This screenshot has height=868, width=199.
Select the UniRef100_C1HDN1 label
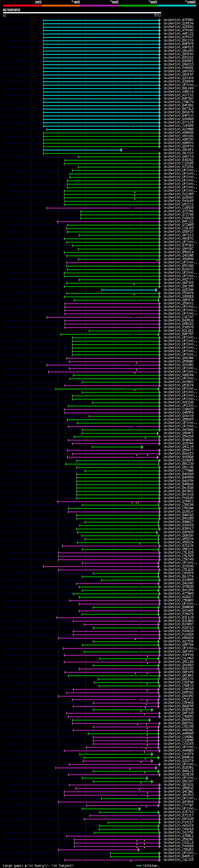(179, 737)
